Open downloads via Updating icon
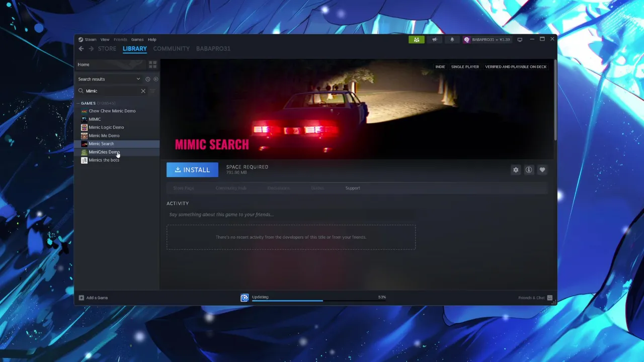 245,298
